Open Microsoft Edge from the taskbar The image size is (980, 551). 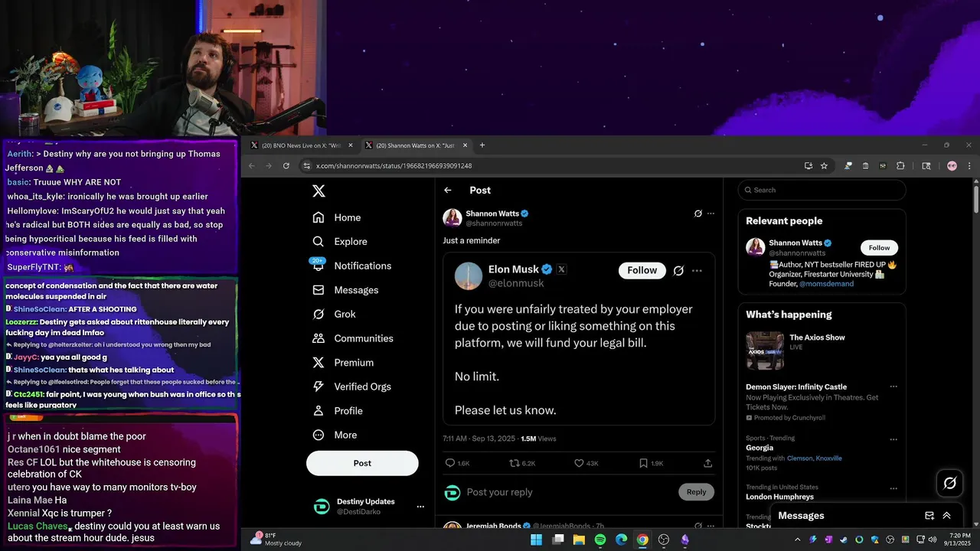pyautogui.click(x=622, y=540)
